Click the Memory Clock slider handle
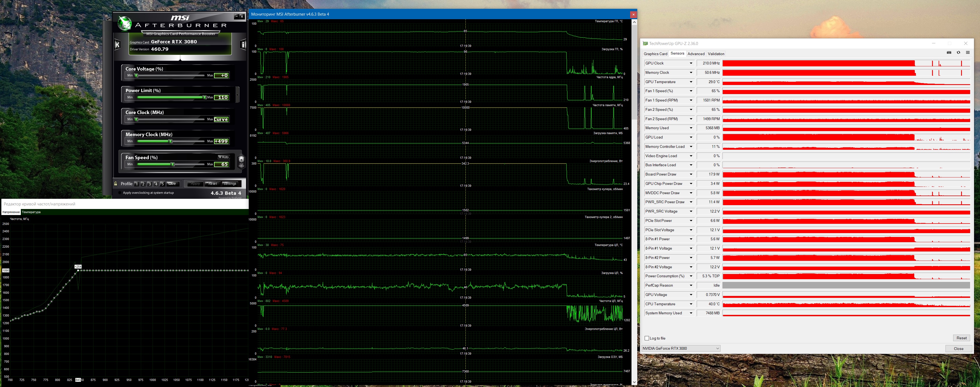Screen dimensions: 980x387 (170, 141)
